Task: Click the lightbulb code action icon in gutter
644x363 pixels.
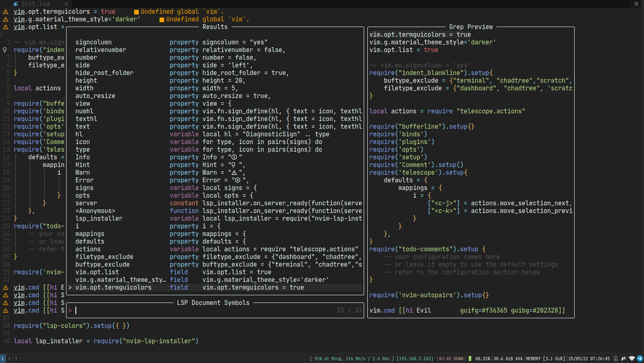Action: 5,50
